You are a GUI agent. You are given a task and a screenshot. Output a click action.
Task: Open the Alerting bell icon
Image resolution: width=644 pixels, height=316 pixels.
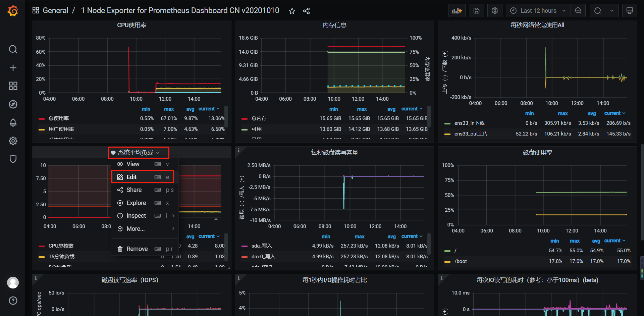(13, 122)
